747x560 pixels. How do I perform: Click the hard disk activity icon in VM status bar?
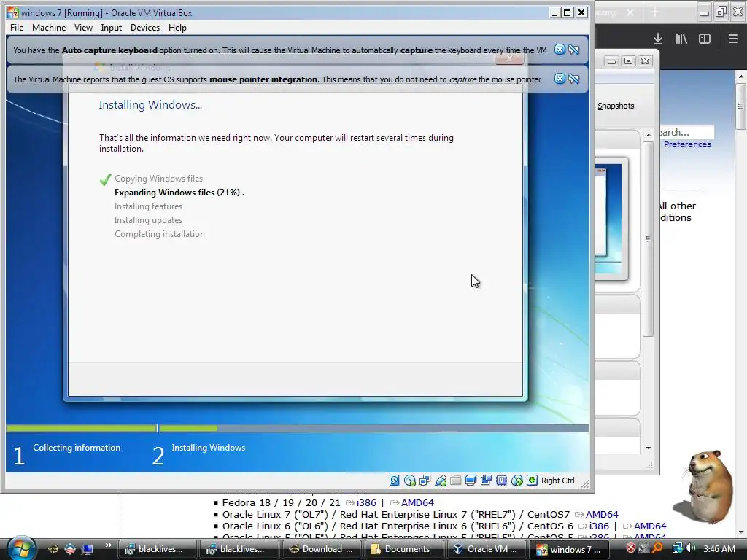tap(395, 481)
